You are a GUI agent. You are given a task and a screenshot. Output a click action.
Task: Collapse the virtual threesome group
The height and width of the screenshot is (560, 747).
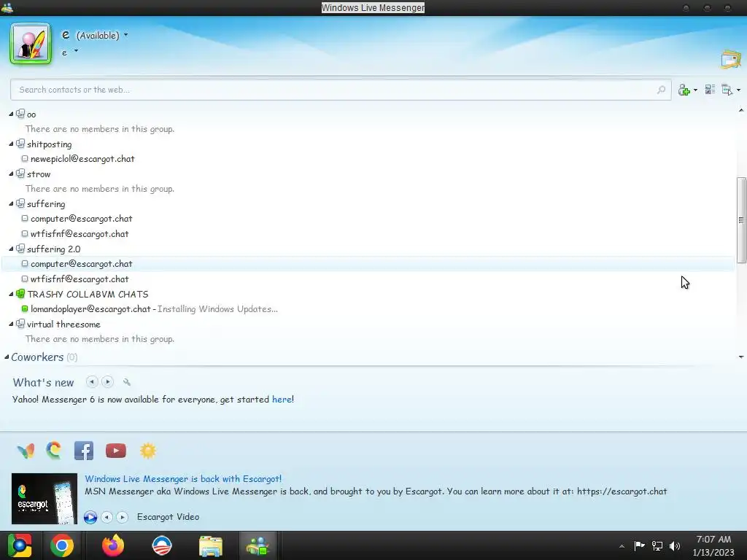coord(11,324)
